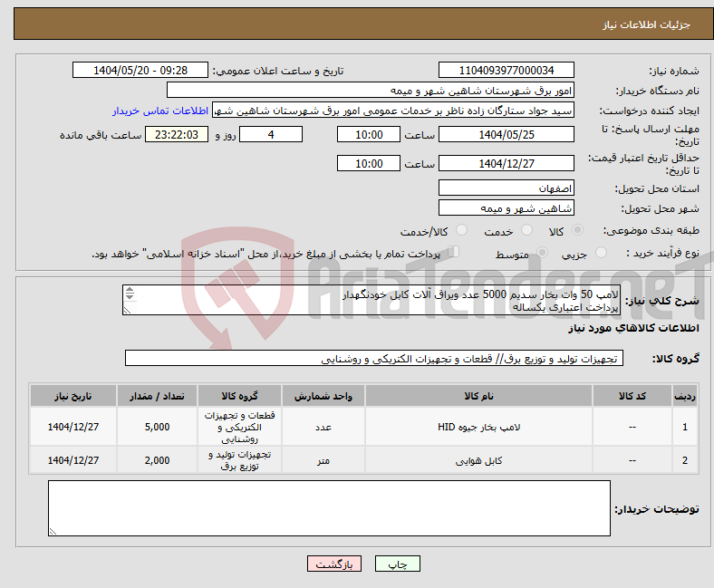Click the remaining time field 23:22:03
Image resolution: width=714 pixels, height=588 pixels.
(177, 135)
